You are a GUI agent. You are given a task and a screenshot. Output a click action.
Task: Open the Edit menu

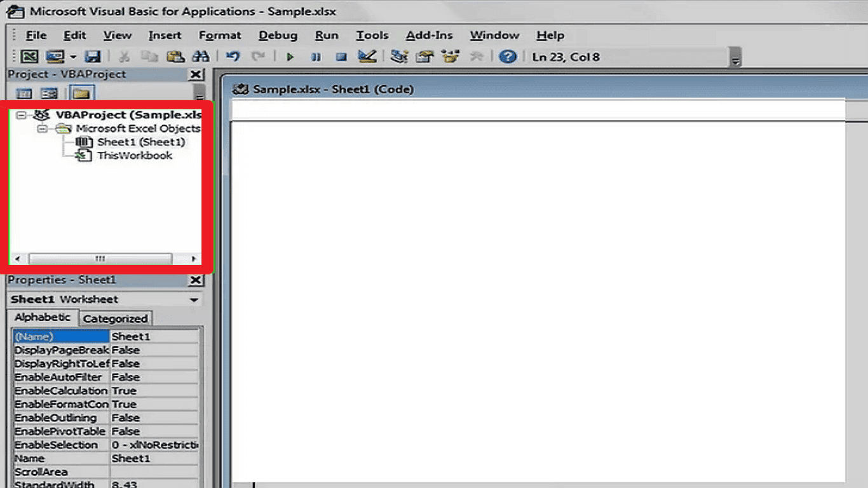74,36
